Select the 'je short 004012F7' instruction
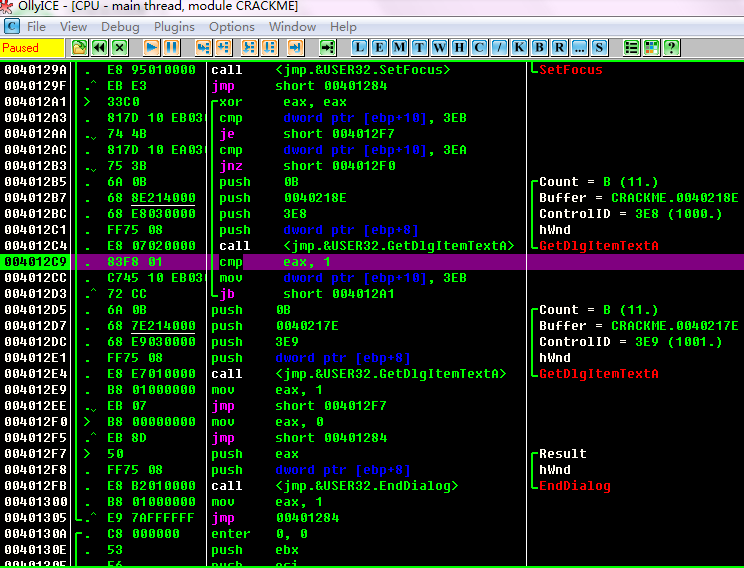 [x=307, y=134]
